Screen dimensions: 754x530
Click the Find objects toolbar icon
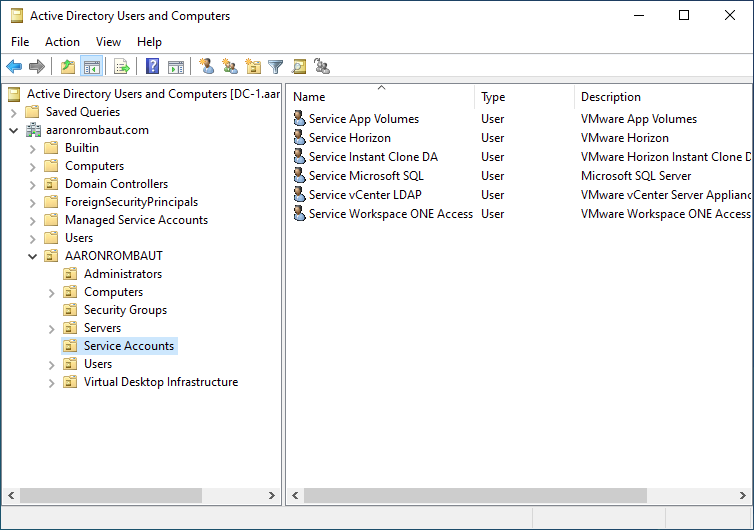pyautogui.click(x=298, y=67)
